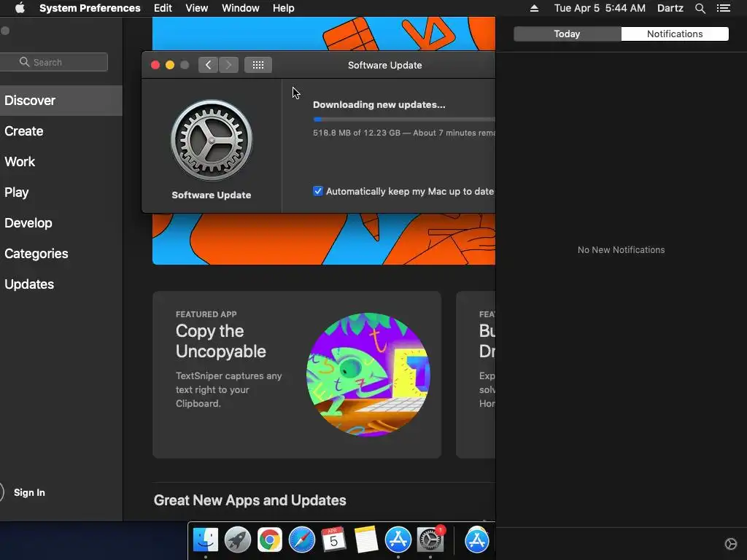
Task: Click TextSniper description text
Action: (228, 389)
